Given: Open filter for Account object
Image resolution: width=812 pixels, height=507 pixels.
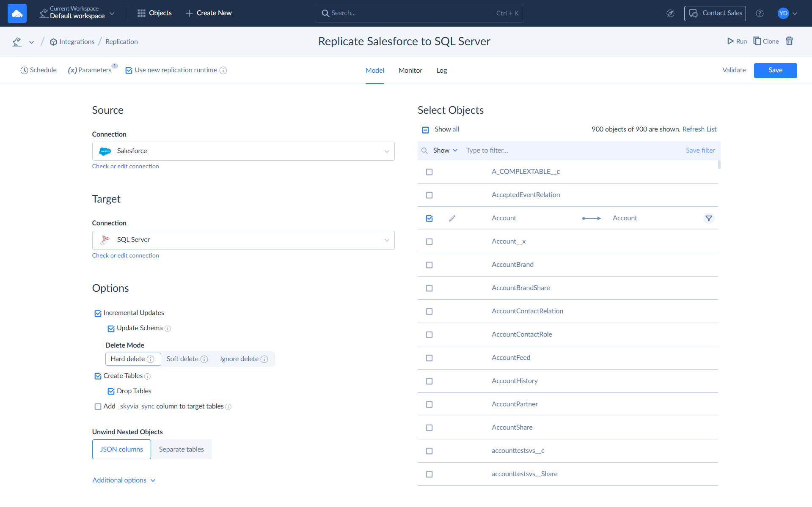Looking at the screenshot, I should tap(709, 218).
